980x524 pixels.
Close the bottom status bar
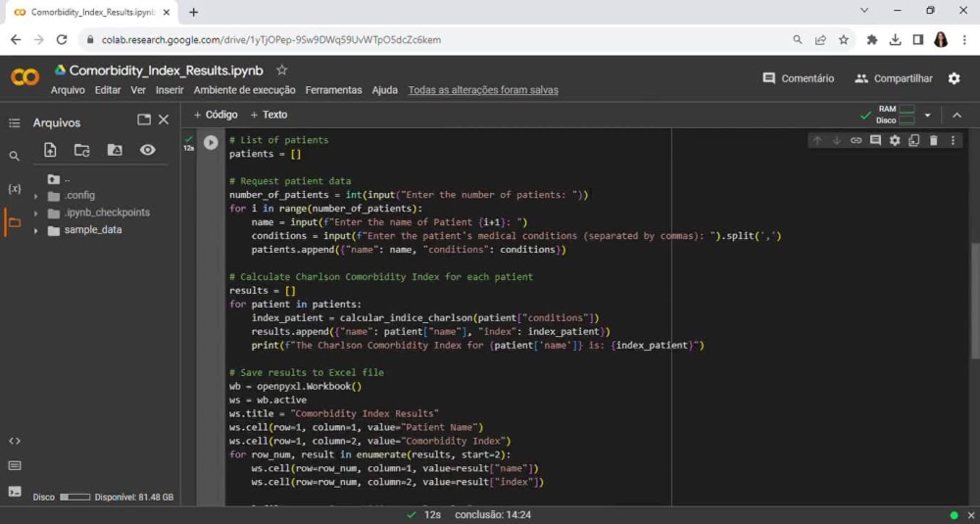970,515
